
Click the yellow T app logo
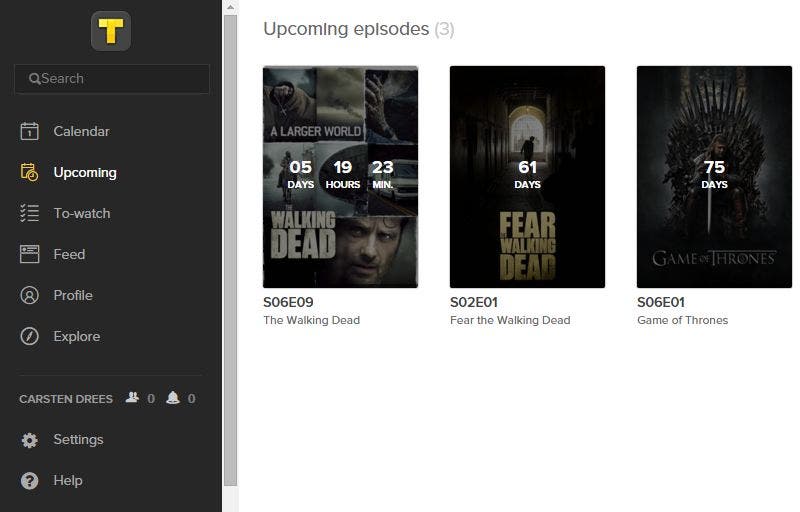click(111, 31)
